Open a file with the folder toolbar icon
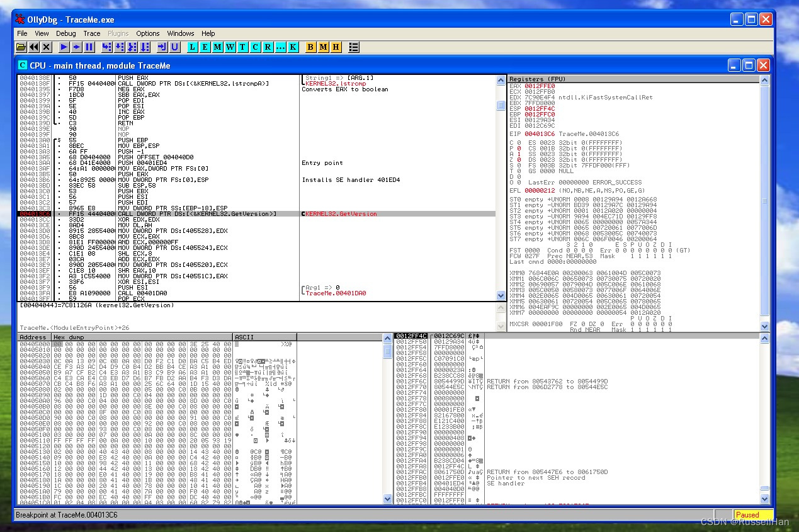The width and height of the screenshot is (799, 532). pyautogui.click(x=21, y=47)
